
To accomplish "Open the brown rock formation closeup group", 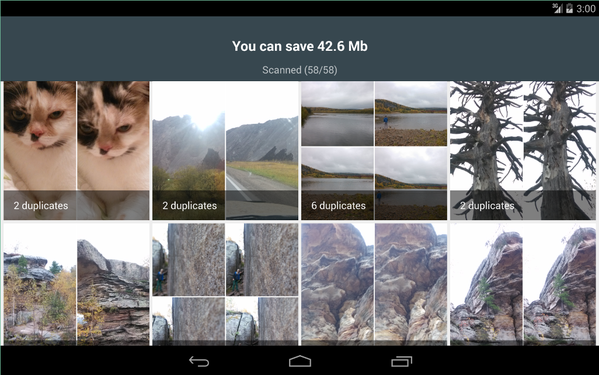I will [374, 284].
